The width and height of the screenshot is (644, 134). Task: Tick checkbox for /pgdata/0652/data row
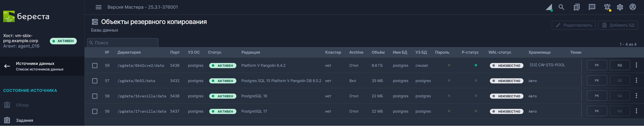[95, 81]
